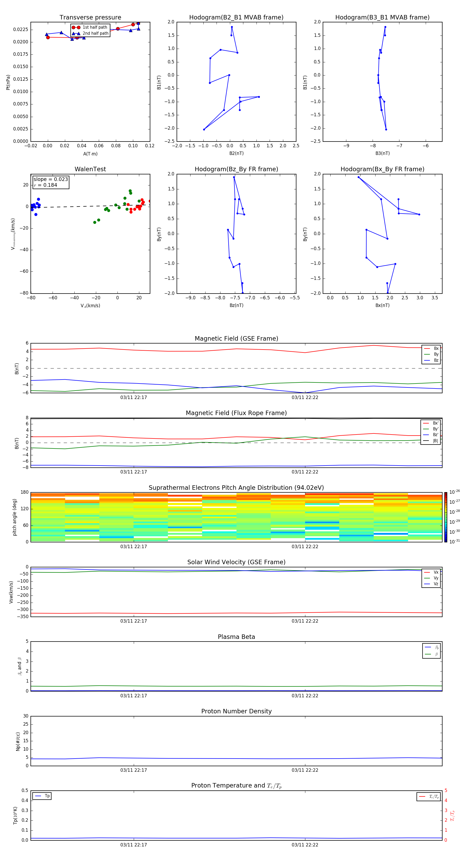Click the 'Magnetic Field (GSE Frame)' title
473x868 pixels.
(x=236, y=339)
